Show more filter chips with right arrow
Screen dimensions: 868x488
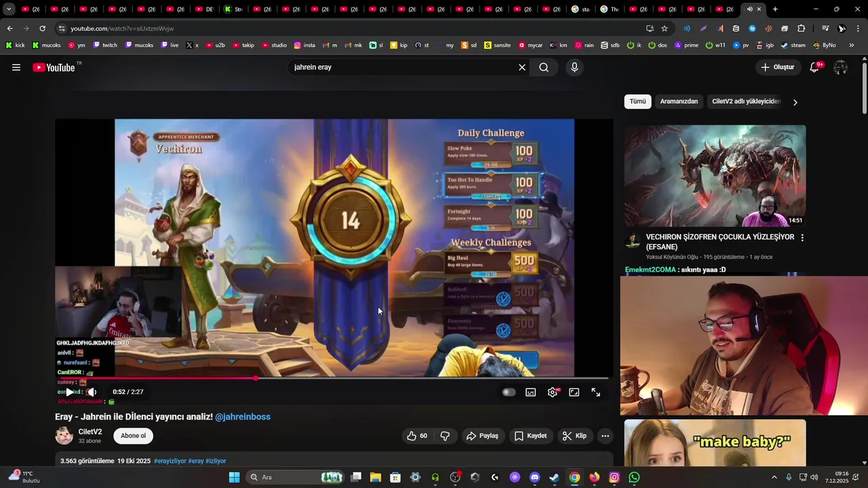coord(795,102)
